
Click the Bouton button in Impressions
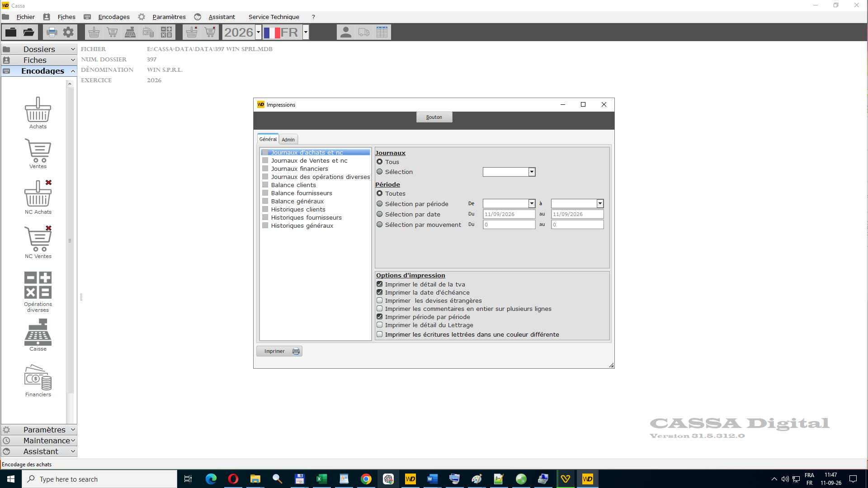coord(434,117)
